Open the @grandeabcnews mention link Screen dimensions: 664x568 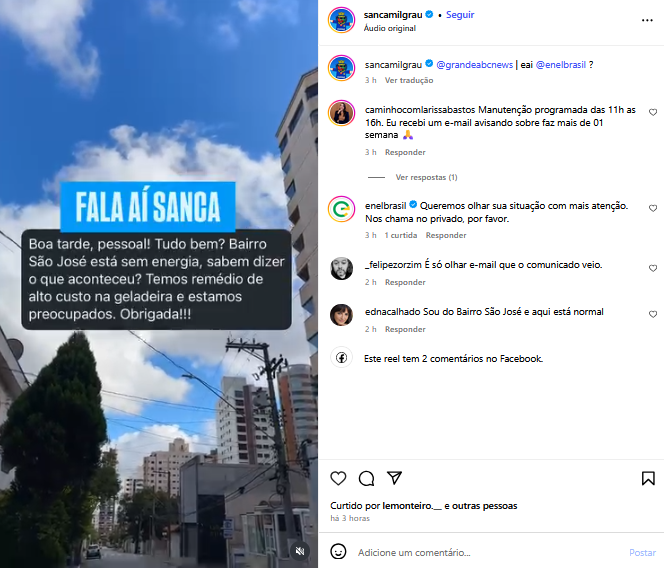(474, 65)
